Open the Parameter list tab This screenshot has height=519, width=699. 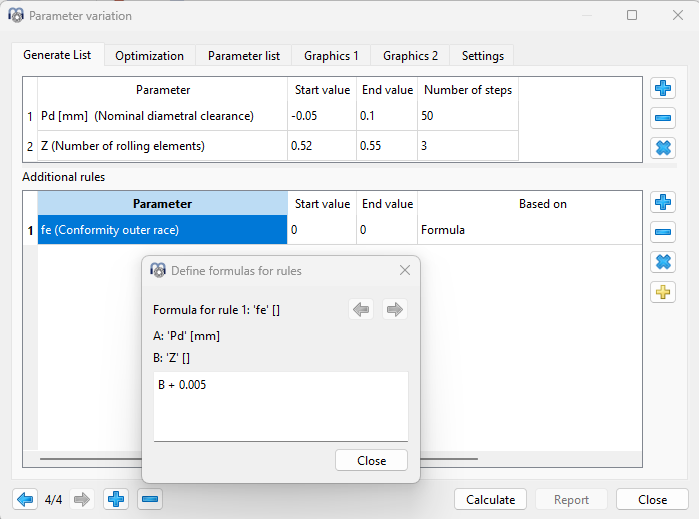(243, 56)
